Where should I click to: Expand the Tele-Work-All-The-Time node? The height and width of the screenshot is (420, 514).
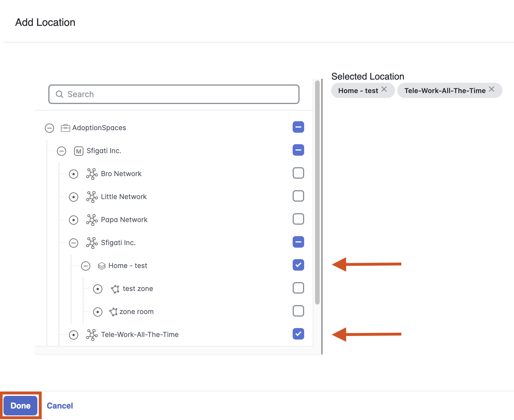tap(74, 335)
